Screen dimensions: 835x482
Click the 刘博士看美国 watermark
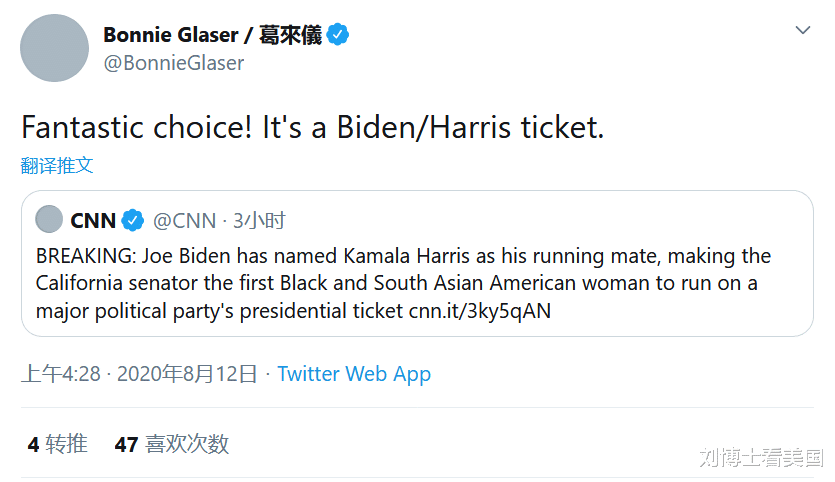click(761, 458)
